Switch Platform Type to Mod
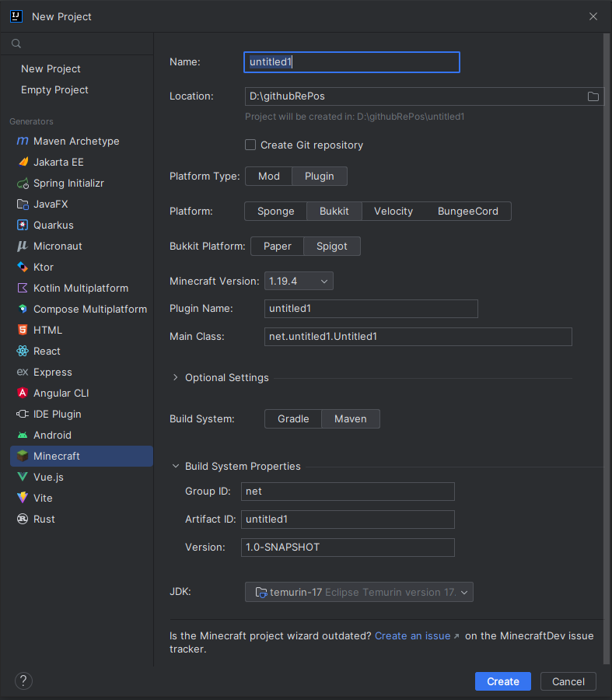 click(268, 176)
